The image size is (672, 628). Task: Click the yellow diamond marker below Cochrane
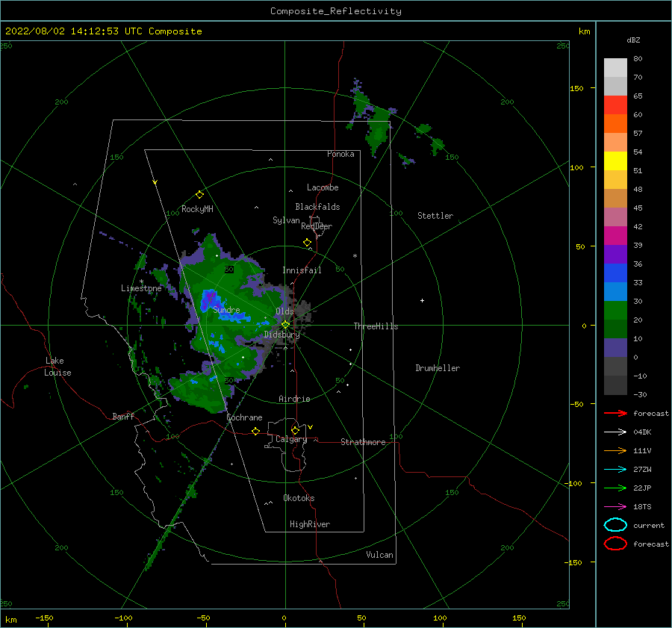[x=255, y=431]
